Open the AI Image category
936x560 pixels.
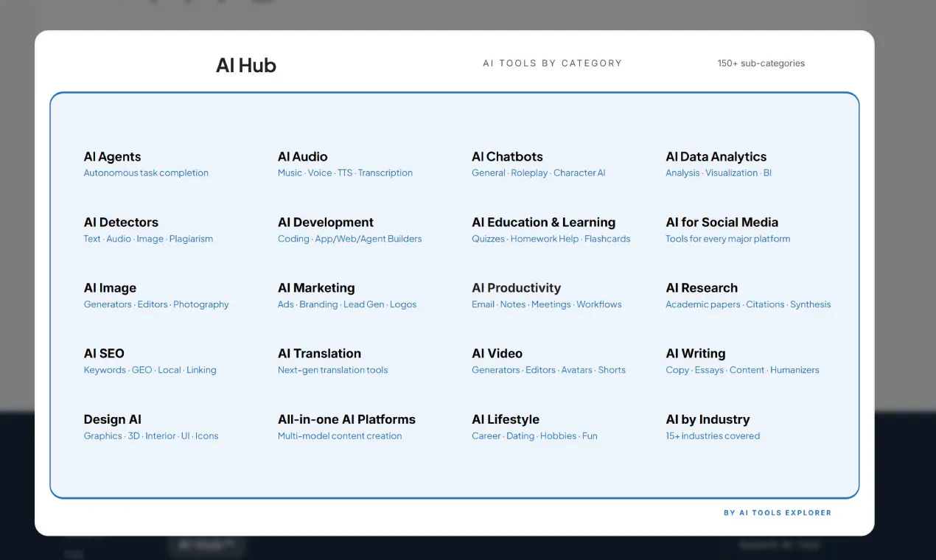point(110,288)
